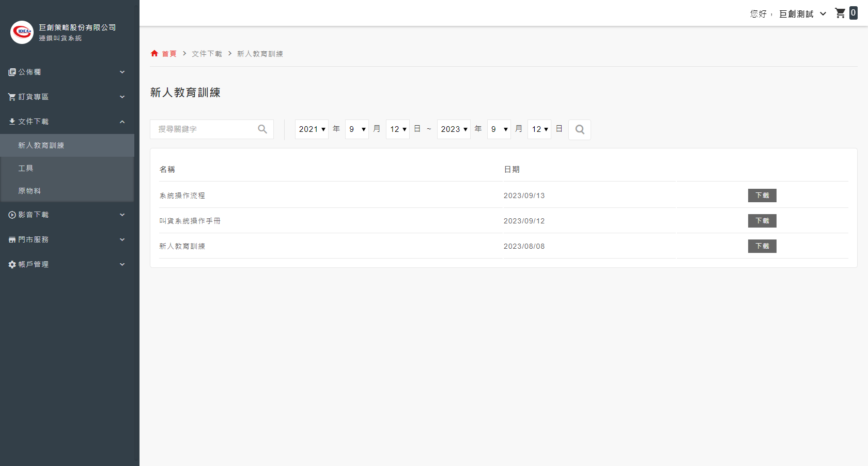The height and width of the screenshot is (466, 868).
Task: Open the 巨創測試 user dropdown
Action: (x=802, y=14)
